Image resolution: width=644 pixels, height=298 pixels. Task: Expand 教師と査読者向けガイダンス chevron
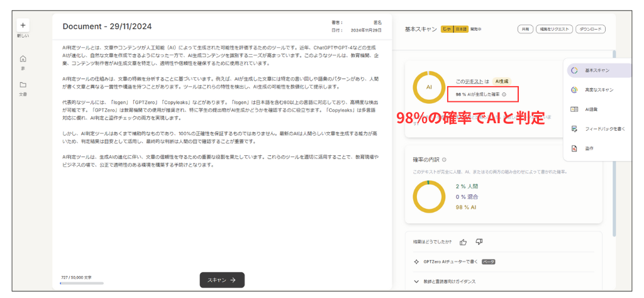(x=416, y=282)
